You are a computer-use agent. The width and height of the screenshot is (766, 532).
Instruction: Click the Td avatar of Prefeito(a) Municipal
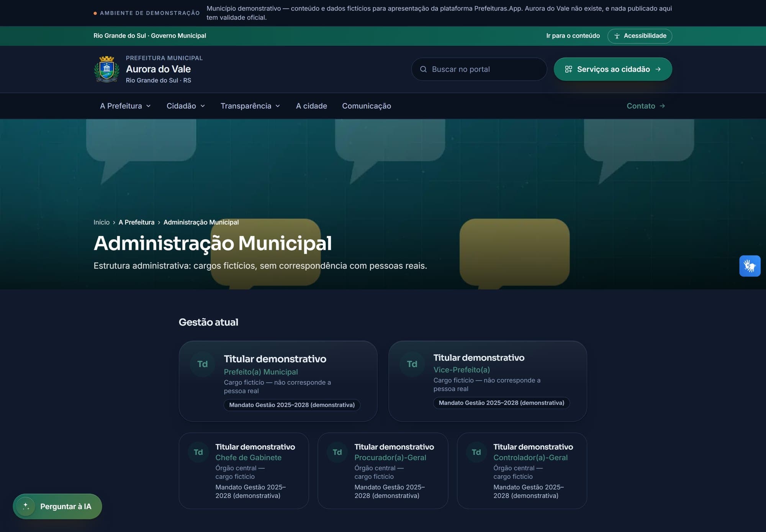pos(203,364)
